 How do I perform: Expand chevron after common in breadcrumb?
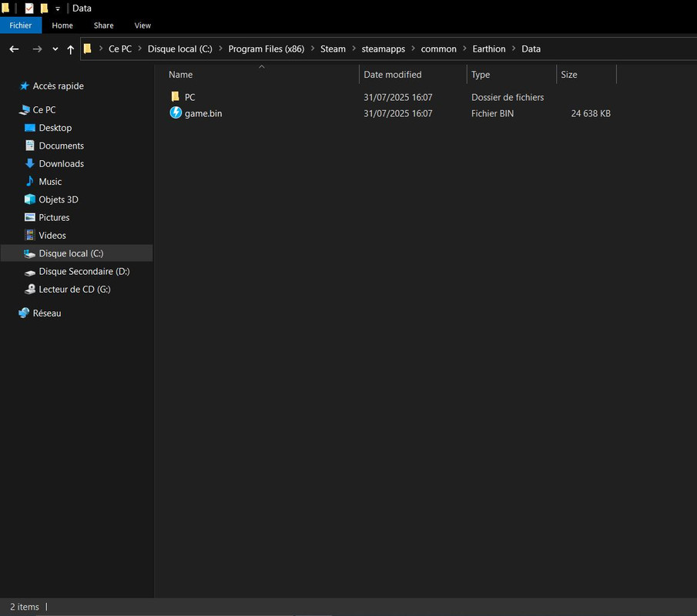click(464, 49)
